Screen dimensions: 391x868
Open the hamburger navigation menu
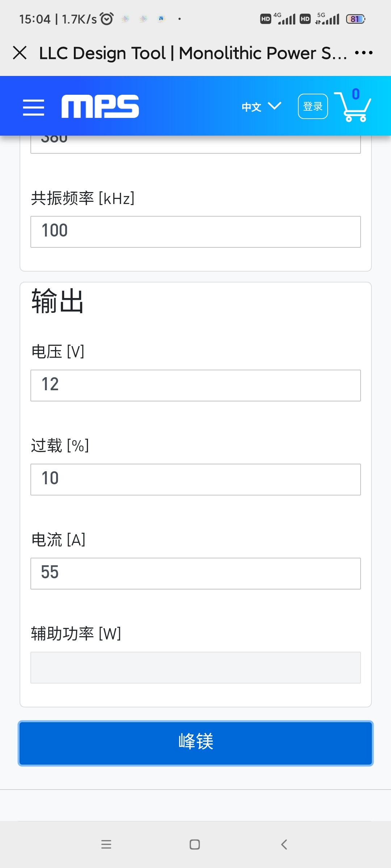coord(33,107)
